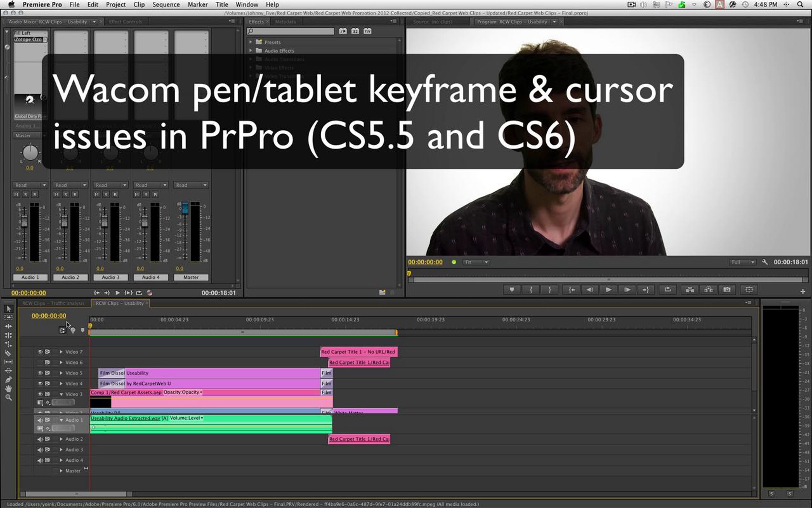Click the Effects panel search field

coord(291,31)
